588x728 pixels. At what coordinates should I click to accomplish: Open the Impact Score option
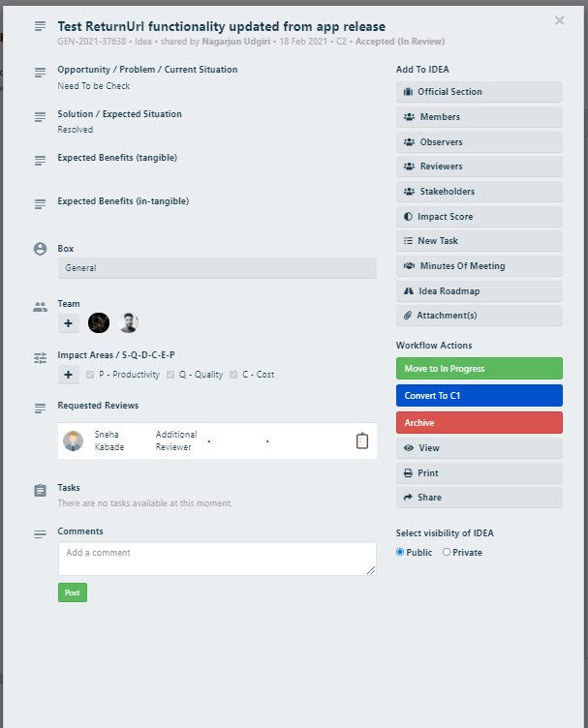click(479, 216)
